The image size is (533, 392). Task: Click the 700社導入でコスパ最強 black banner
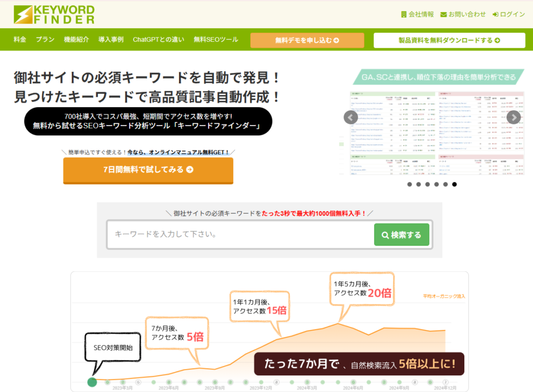pyautogui.click(x=148, y=121)
